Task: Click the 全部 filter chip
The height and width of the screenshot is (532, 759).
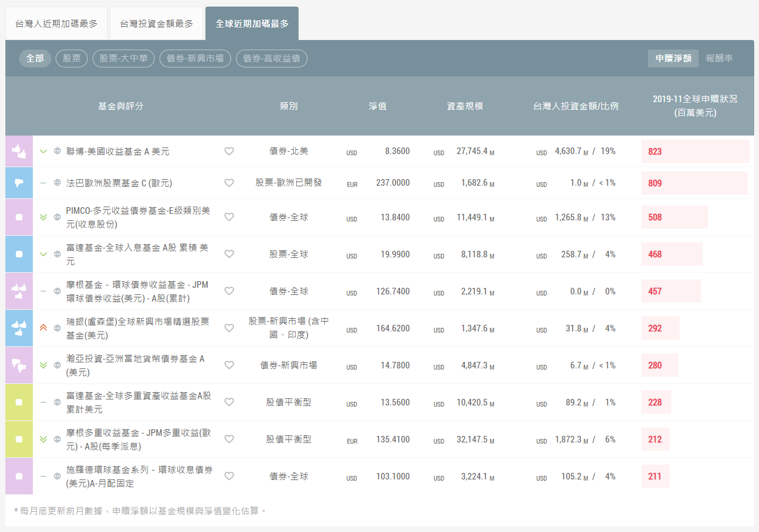Action: tap(35, 59)
